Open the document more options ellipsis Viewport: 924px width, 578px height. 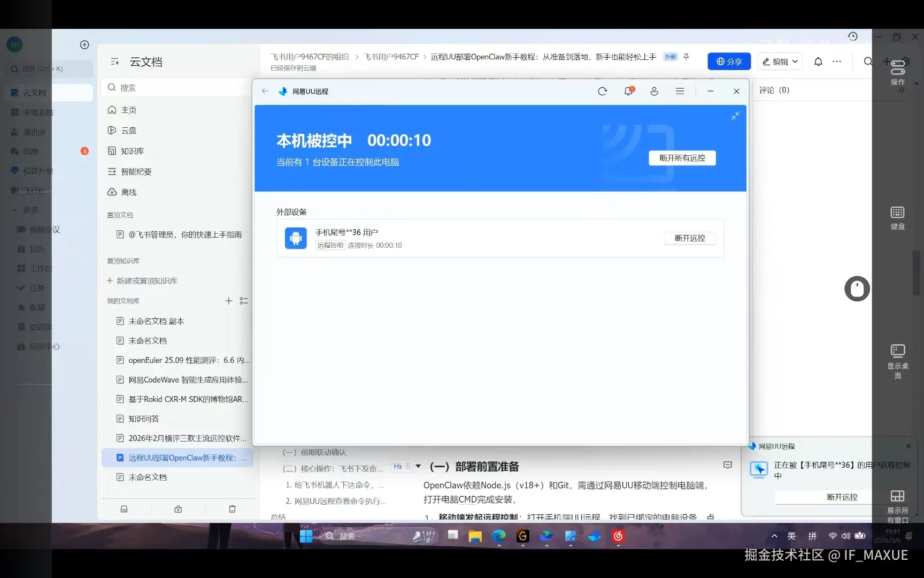pyautogui.click(x=837, y=62)
